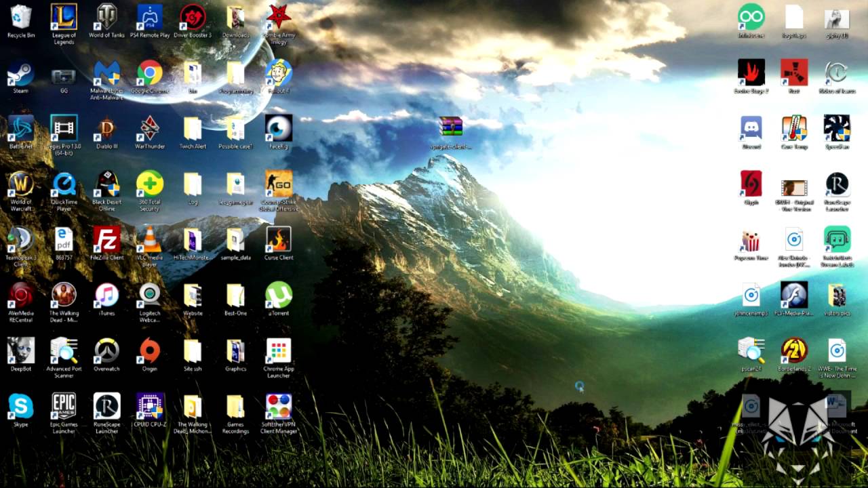Open Epic Games Launcher shortcut
Image resolution: width=868 pixels, height=488 pixels.
pyautogui.click(x=64, y=406)
